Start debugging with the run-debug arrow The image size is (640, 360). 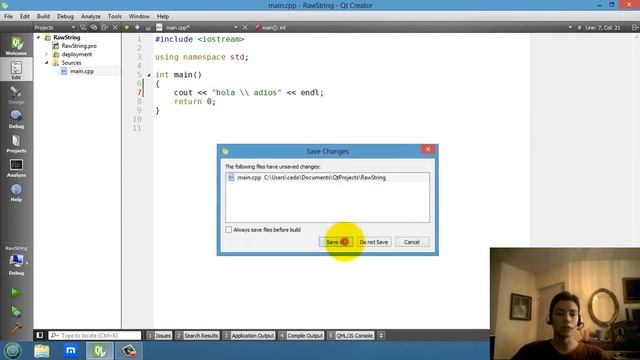[x=16, y=311]
